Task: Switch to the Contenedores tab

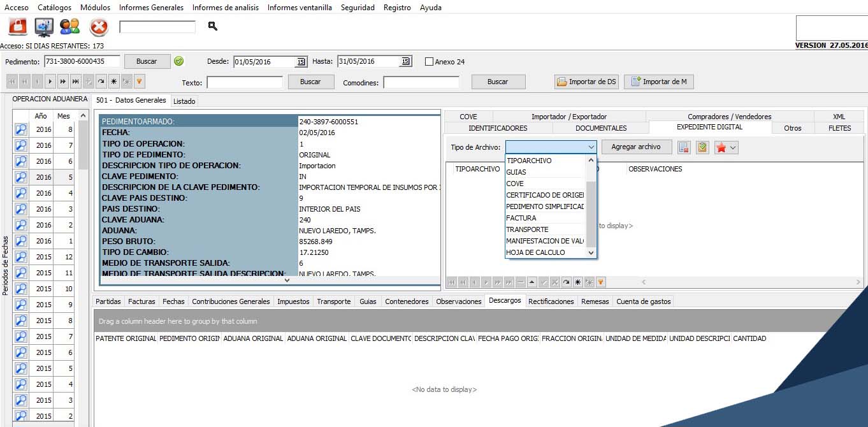Action: click(407, 301)
